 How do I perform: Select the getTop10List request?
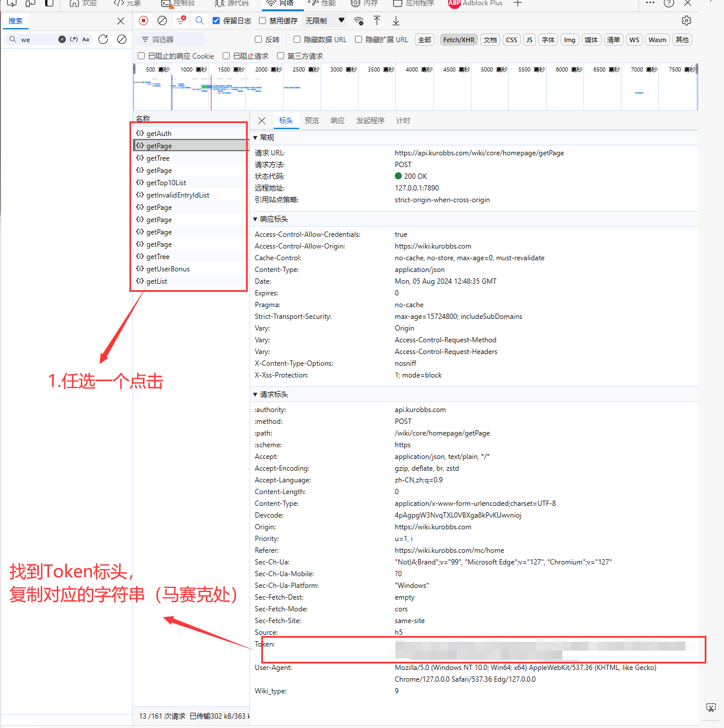[190, 183]
